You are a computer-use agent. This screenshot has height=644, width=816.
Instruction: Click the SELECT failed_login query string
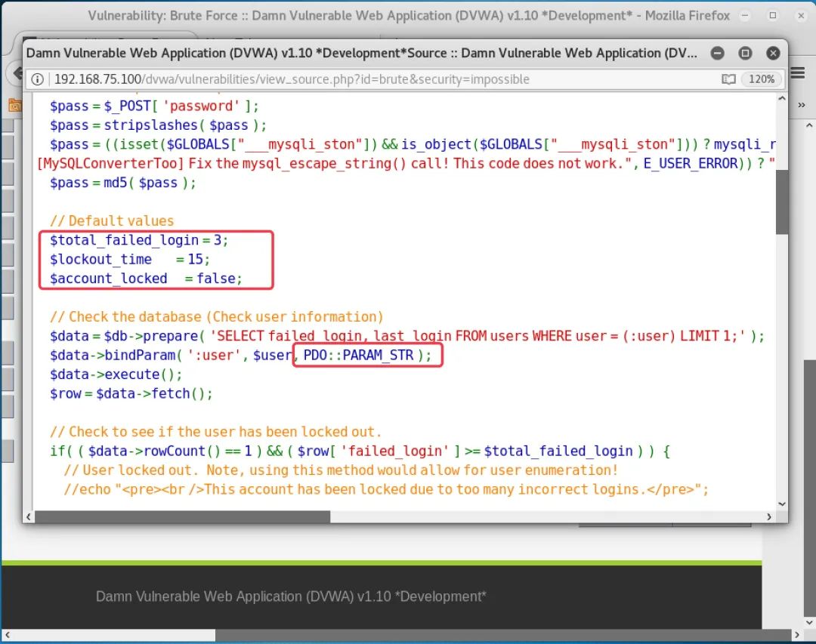pyautogui.click(x=478, y=336)
